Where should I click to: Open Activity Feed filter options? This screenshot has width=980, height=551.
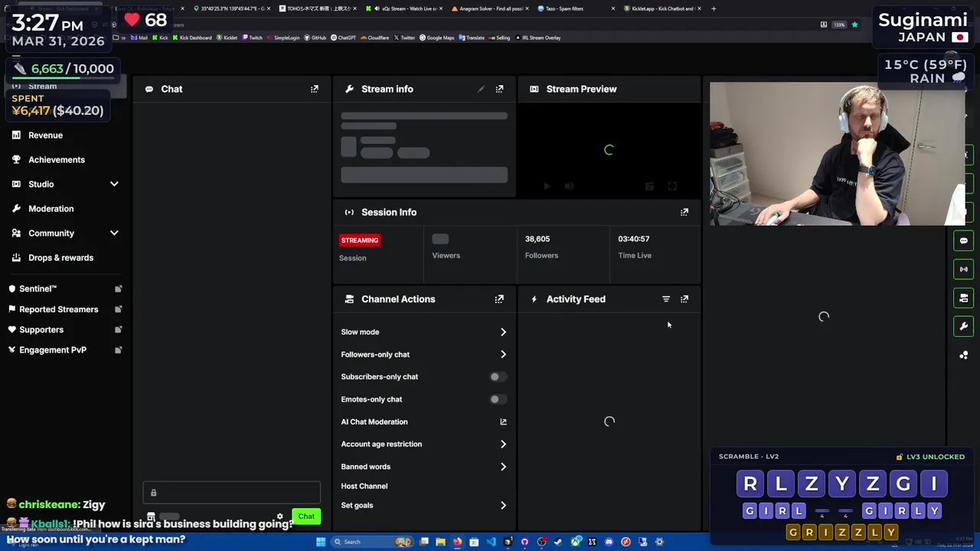click(x=666, y=299)
